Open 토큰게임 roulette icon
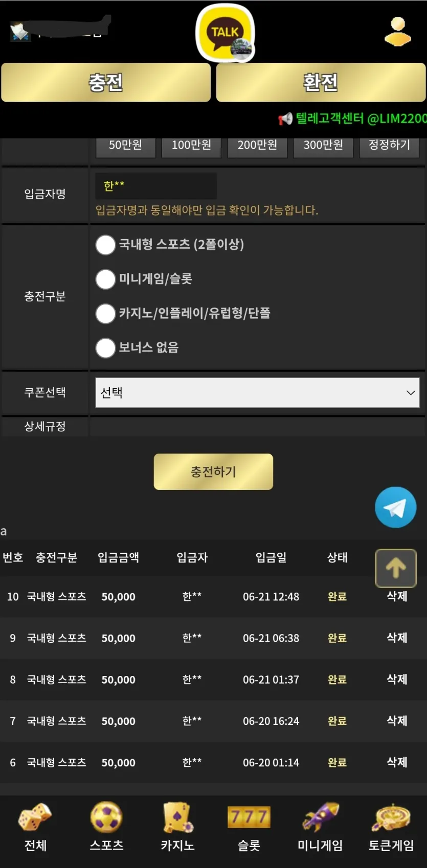427x868 pixels. tap(391, 817)
